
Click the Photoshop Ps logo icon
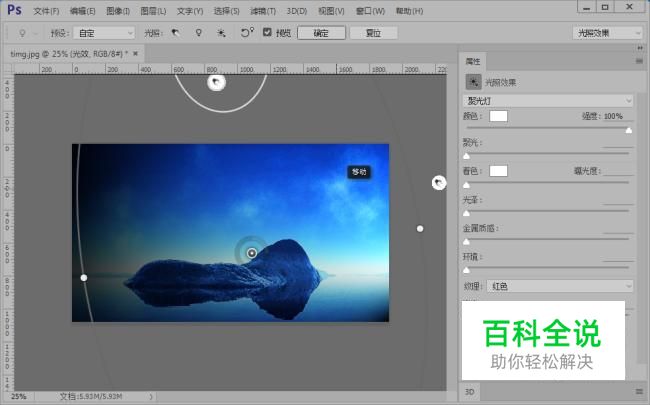[14, 10]
